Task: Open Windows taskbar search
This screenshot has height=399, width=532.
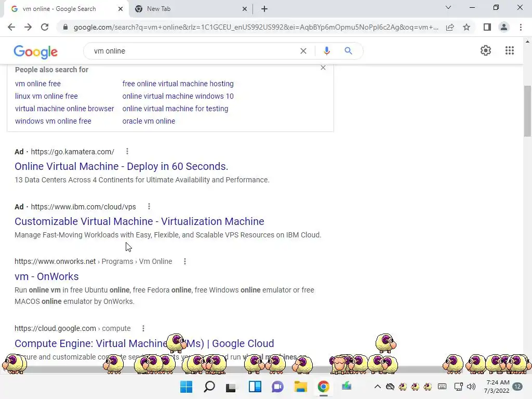Action: coord(209,387)
